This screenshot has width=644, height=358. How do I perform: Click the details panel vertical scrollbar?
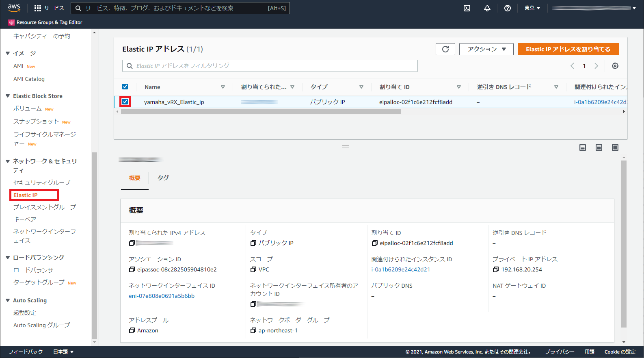tap(624, 244)
